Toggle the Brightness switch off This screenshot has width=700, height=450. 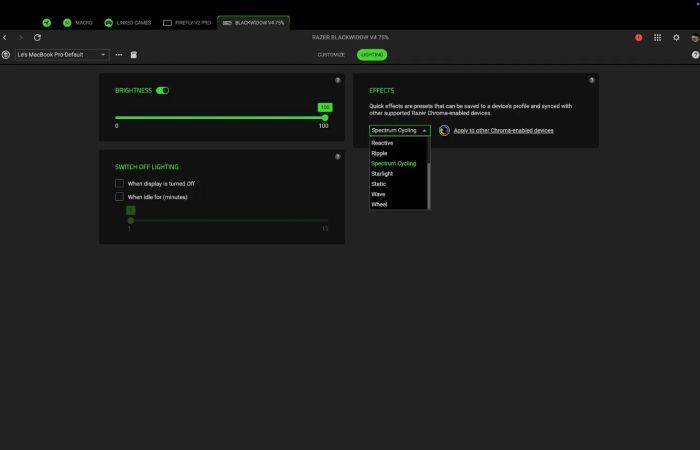[x=162, y=91]
